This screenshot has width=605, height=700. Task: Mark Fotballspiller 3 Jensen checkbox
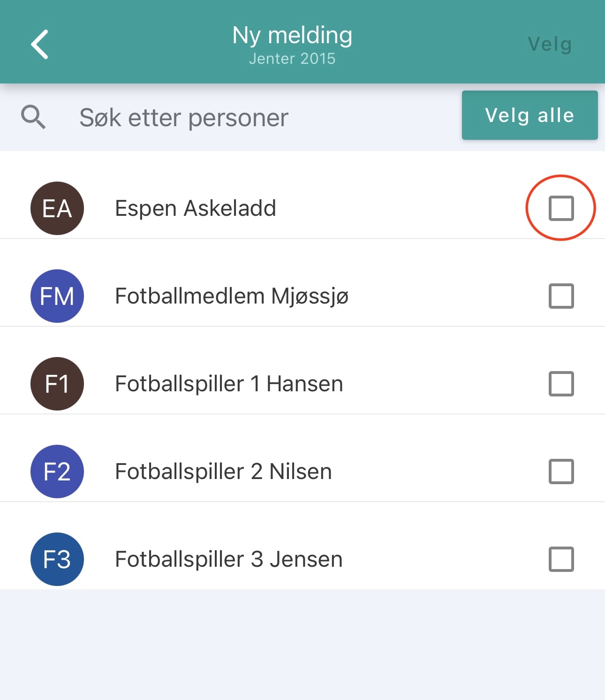coord(561,559)
